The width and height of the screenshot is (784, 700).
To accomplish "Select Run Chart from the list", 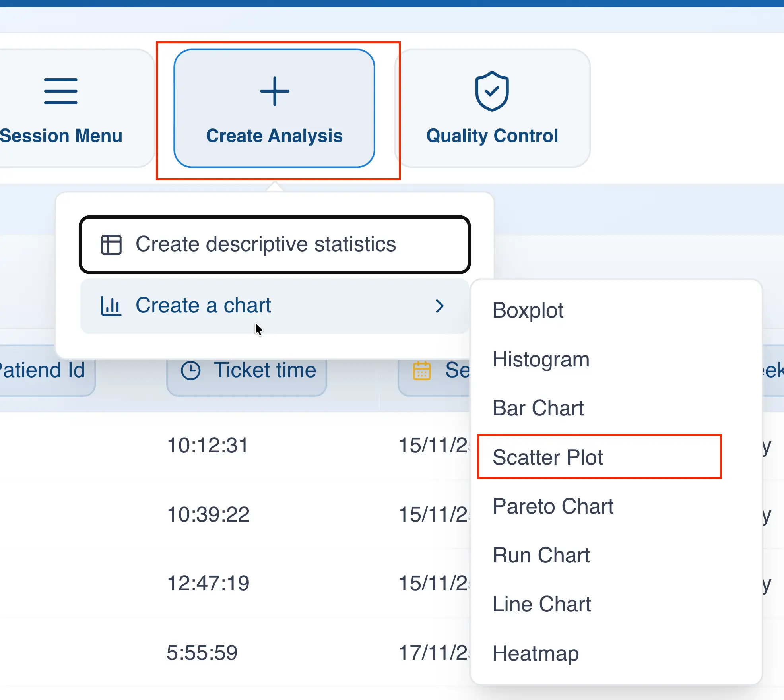I will 541,555.
